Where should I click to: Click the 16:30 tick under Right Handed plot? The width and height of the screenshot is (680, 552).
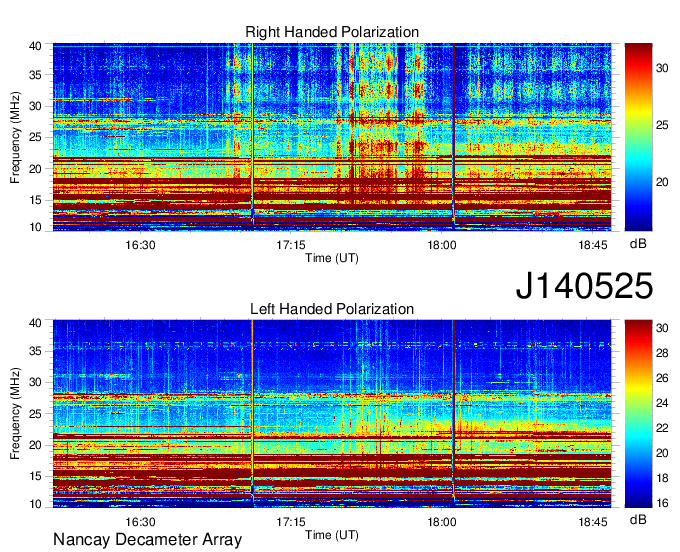point(140,245)
